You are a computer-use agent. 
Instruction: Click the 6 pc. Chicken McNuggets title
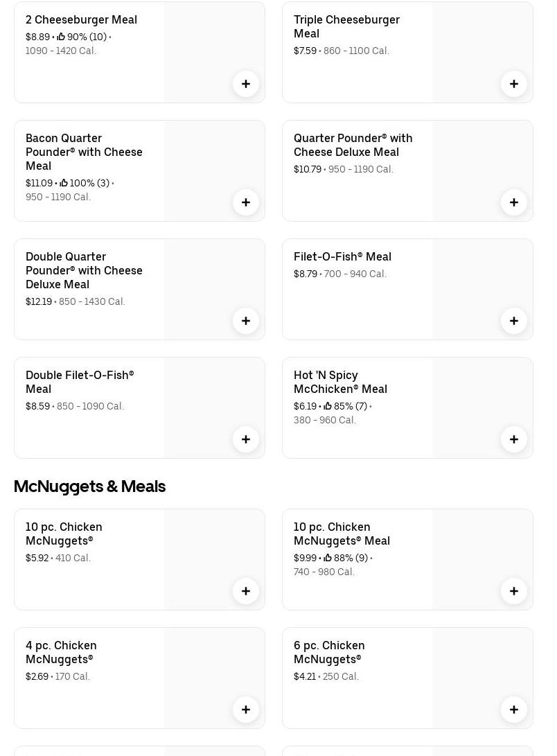coord(329,652)
